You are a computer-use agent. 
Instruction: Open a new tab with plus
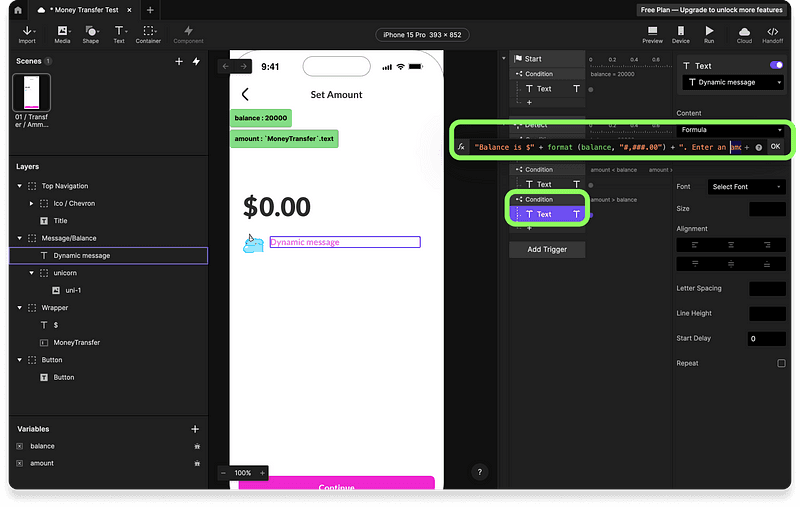pyautogui.click(x=150, y=10)
